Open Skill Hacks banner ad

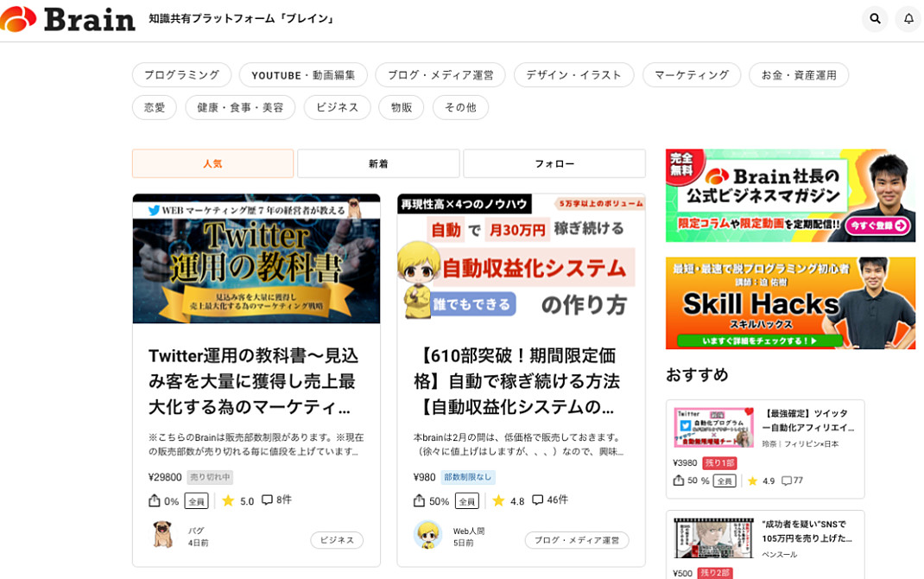(x=790, y=303)
